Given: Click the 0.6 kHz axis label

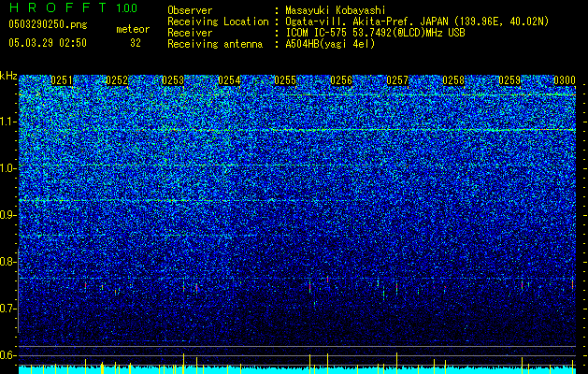Looking at the screenshot, I should point(8,355).
